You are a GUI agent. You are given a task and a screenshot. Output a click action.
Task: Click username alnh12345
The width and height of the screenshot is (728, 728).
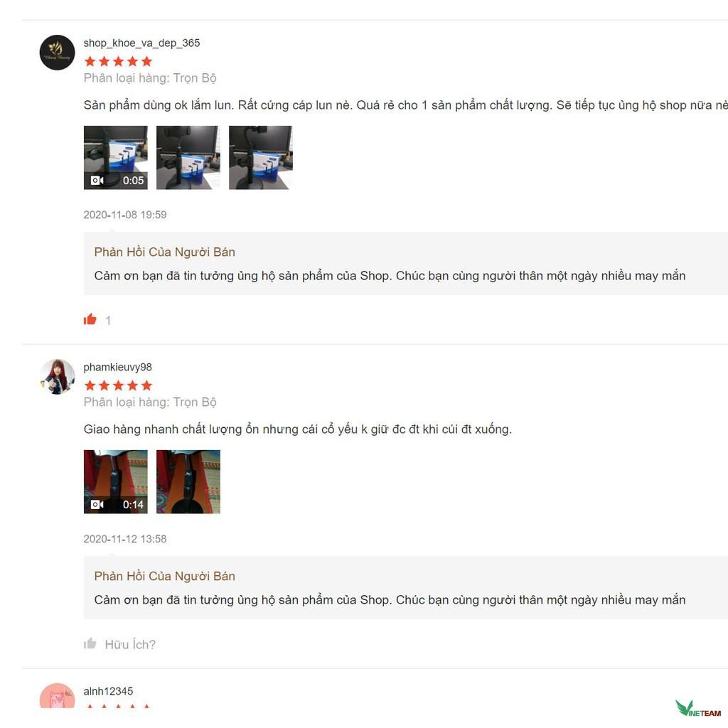pyautogui.click(x=108, y=691)
